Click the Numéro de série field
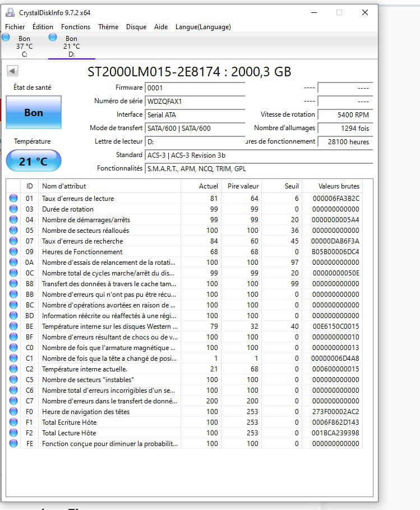This screenshot has width=420, height=510. pos(194,102)
